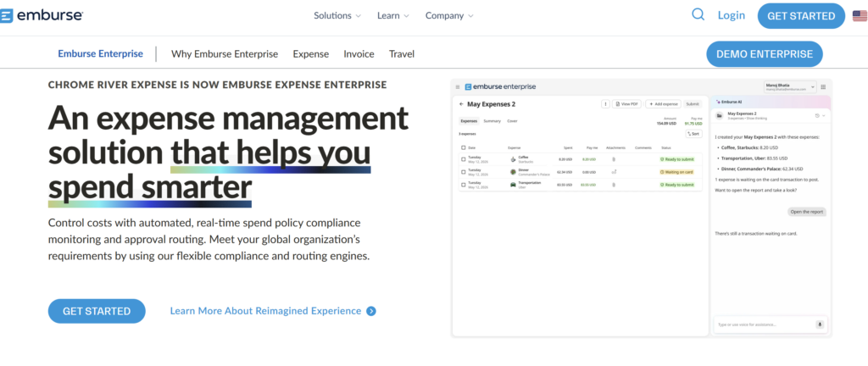Expand the Company dropdown menu
This screenshot has width=868, height=366.
pyautogui.click(x=449, y=15)
